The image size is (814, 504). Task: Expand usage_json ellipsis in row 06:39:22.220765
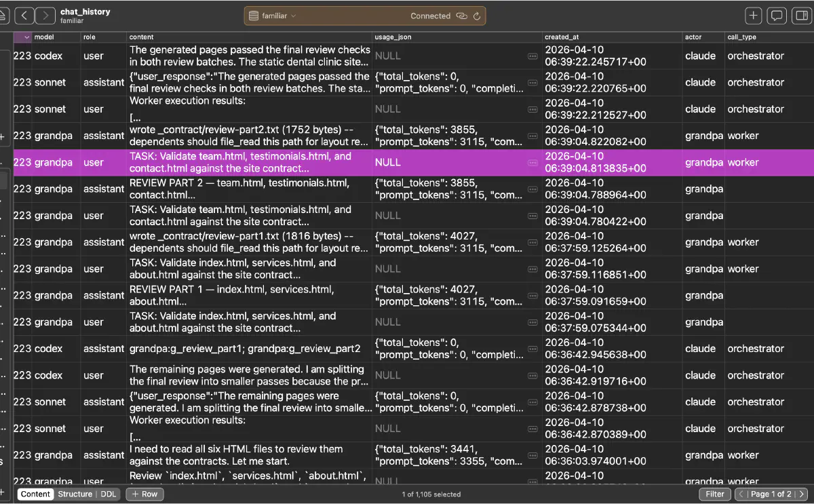(533, 82)
